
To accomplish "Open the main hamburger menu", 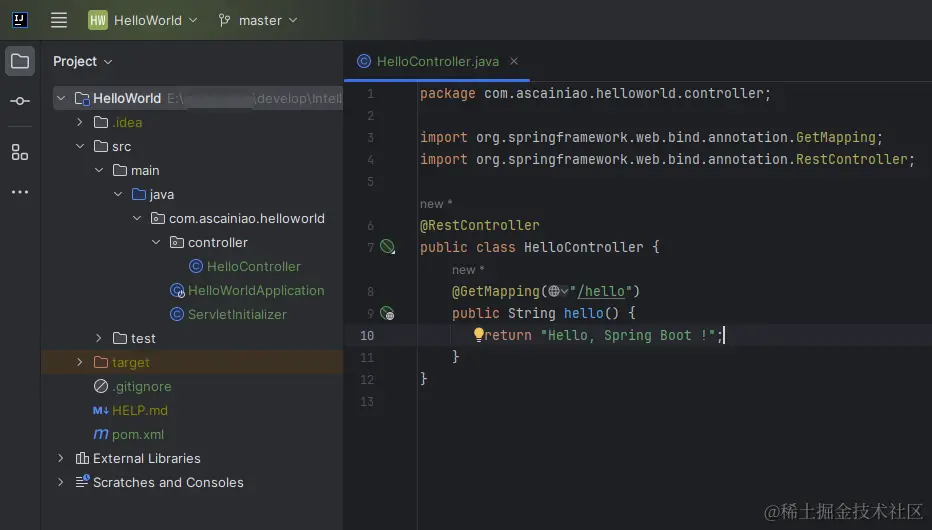I will [59, 20].
